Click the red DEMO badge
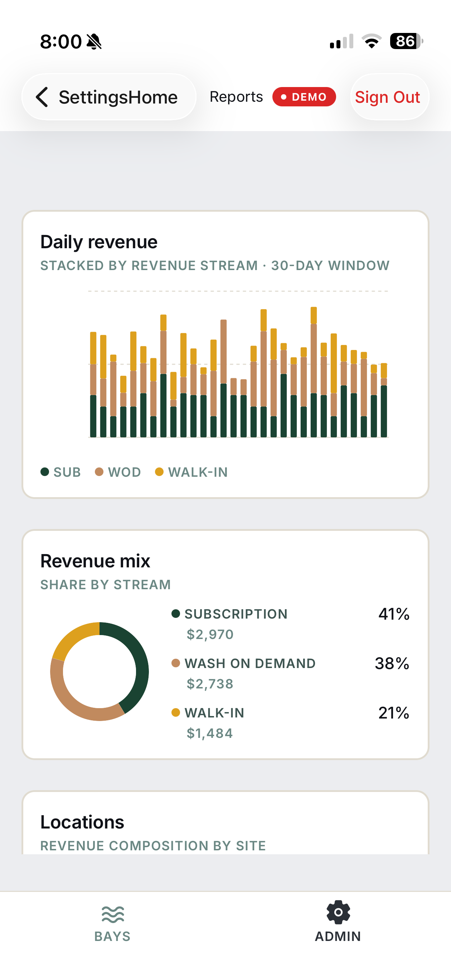This screenshot has width=451, height=980. pos(304,97)
